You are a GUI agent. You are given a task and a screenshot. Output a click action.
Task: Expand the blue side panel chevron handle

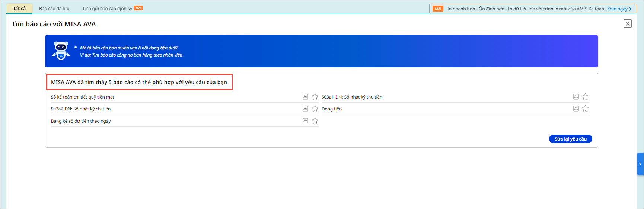pos(640,164)
